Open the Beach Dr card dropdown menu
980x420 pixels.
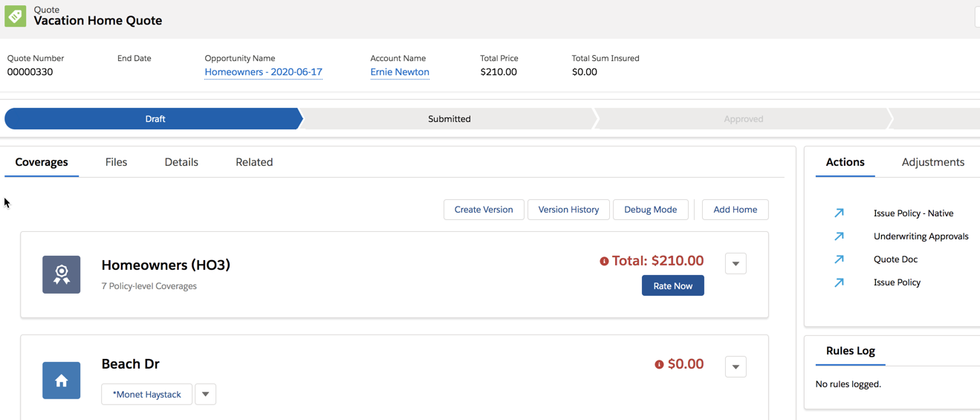[x=736, y=366]
